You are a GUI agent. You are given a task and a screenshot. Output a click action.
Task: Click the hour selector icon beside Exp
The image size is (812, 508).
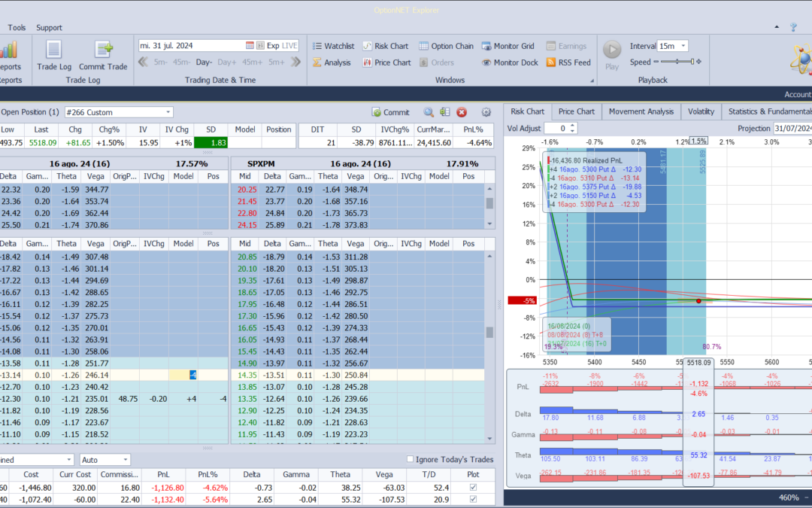point(260,46)
